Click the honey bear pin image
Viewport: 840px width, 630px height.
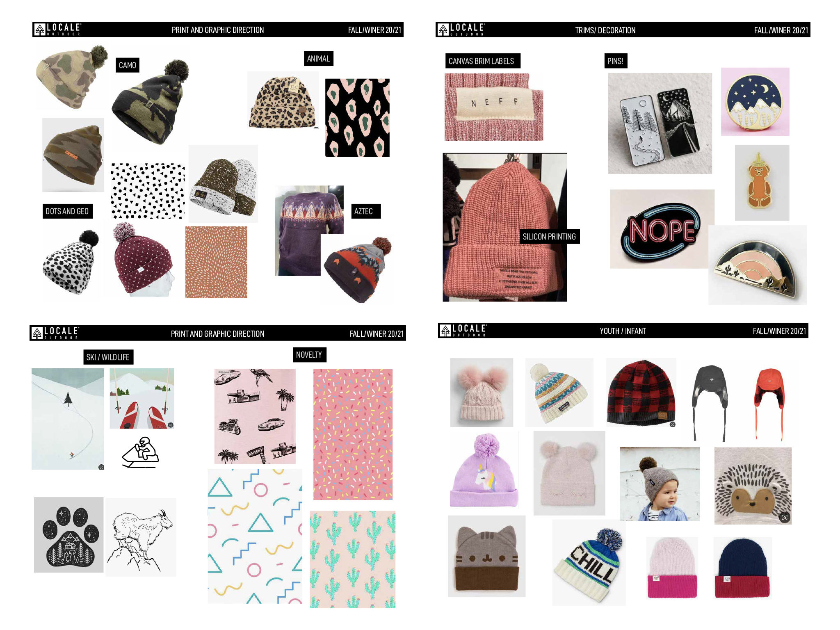tap(762, 183)
